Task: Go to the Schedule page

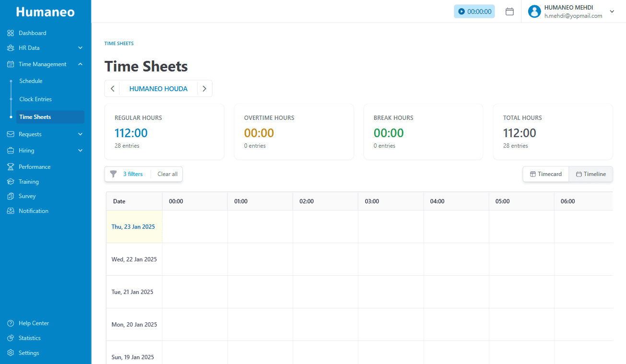Action: [31, 81]
